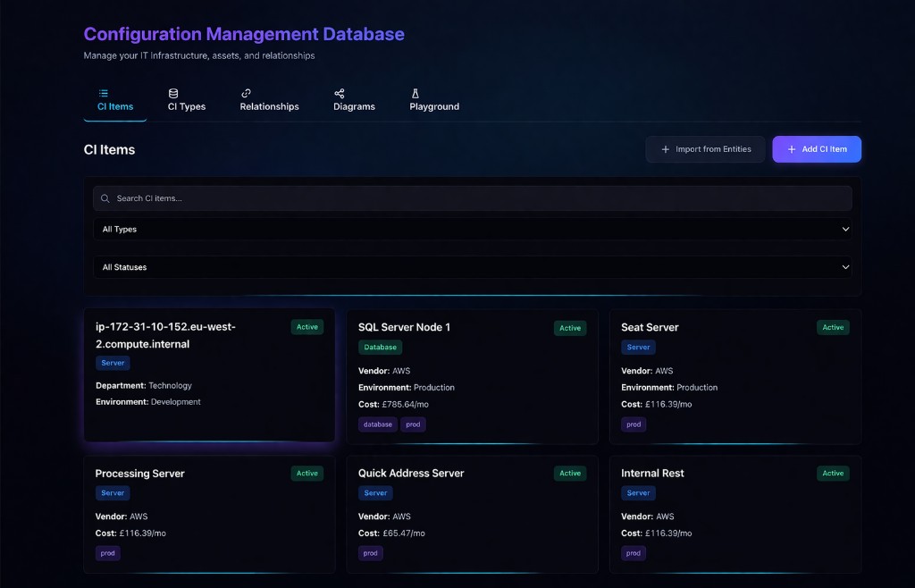Click the Playground flask icon

[x=416, y=93]
